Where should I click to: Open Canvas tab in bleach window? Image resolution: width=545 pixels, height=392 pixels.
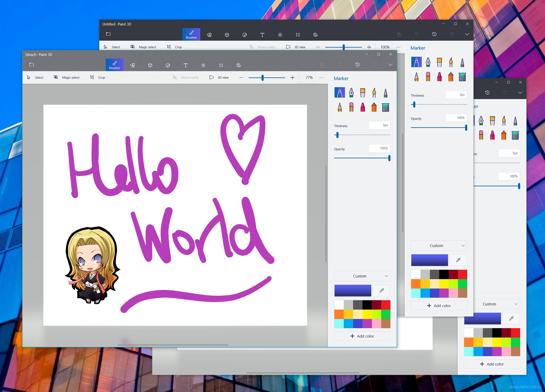(x=221, y=65)
